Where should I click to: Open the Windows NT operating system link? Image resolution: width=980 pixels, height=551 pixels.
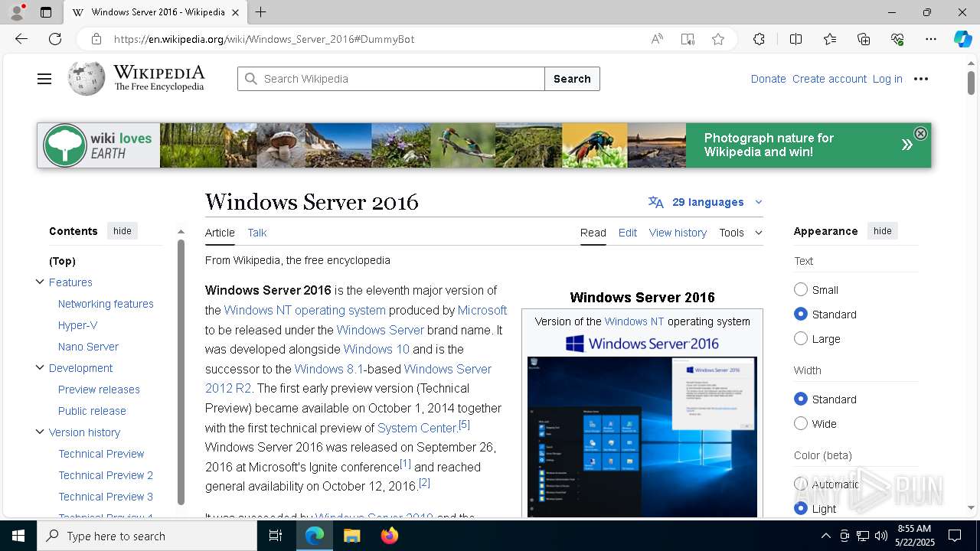pyautogui.click(x=305, y=310)
